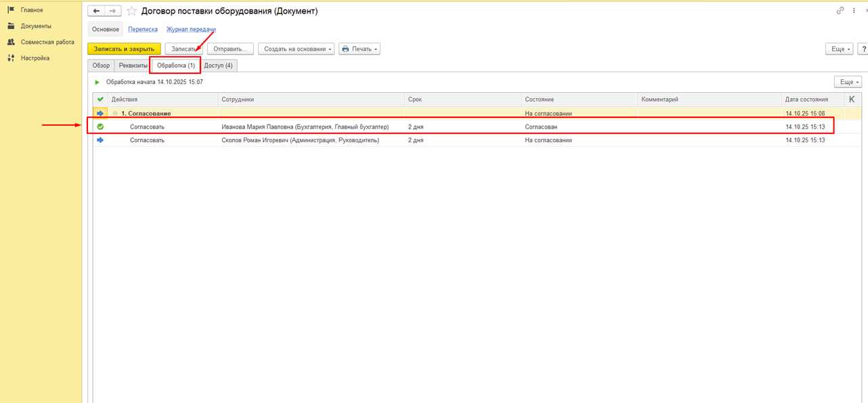Click the Отправить... button
This screenshot has height=403, width=868.
click(x=230, y=49)
